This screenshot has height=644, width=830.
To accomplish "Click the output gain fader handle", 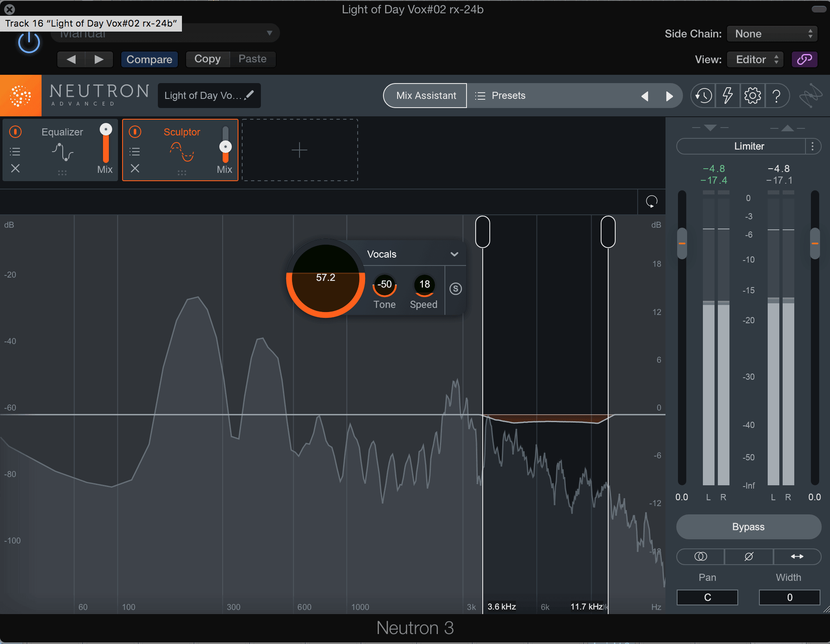I will coord(815,243).
